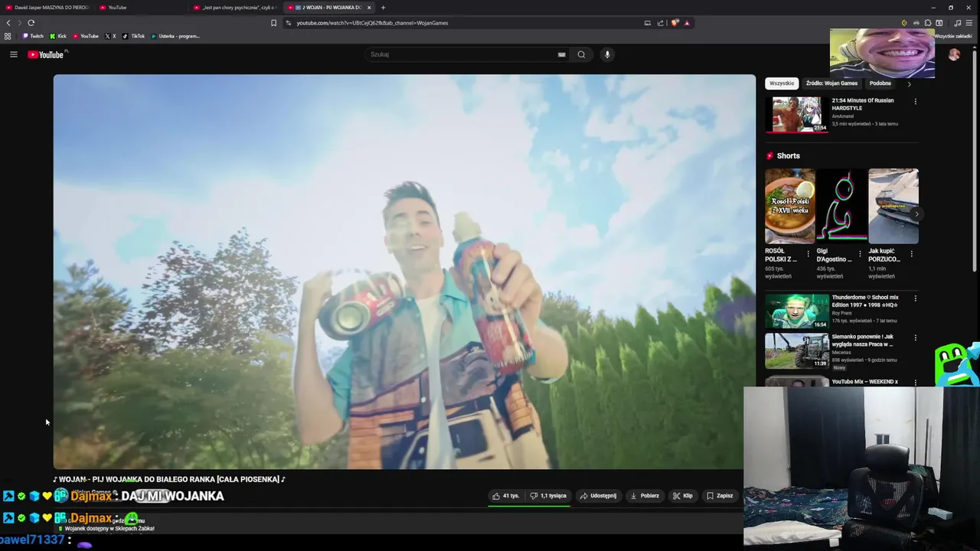Open the media control music note icon
Image resolution: width=980 pixels, height=551 pixels.
point(958,23)
